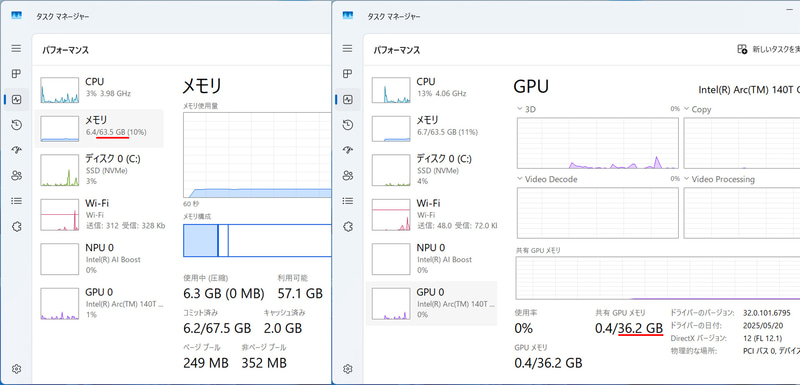Screen dimensions: 800x385
Task: Open Details list icon in right Task Manager
Action: click(x=347, y=201)
